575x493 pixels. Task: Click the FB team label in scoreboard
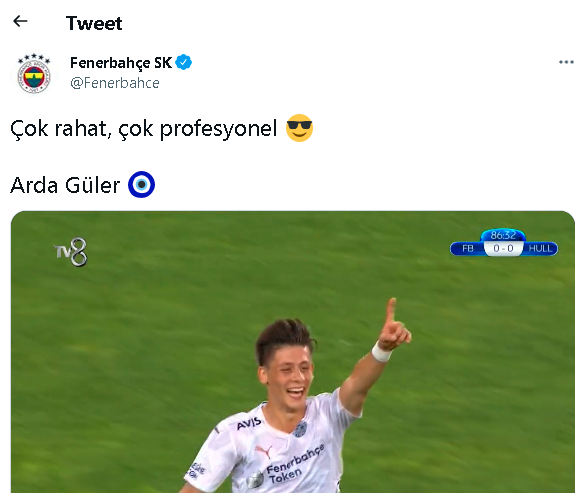click(468, 248)
